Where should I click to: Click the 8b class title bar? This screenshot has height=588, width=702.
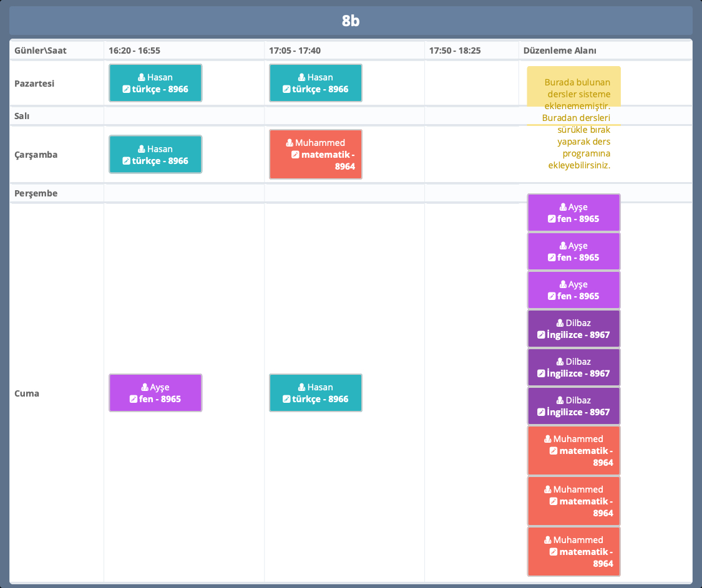[x=351, y=21]
